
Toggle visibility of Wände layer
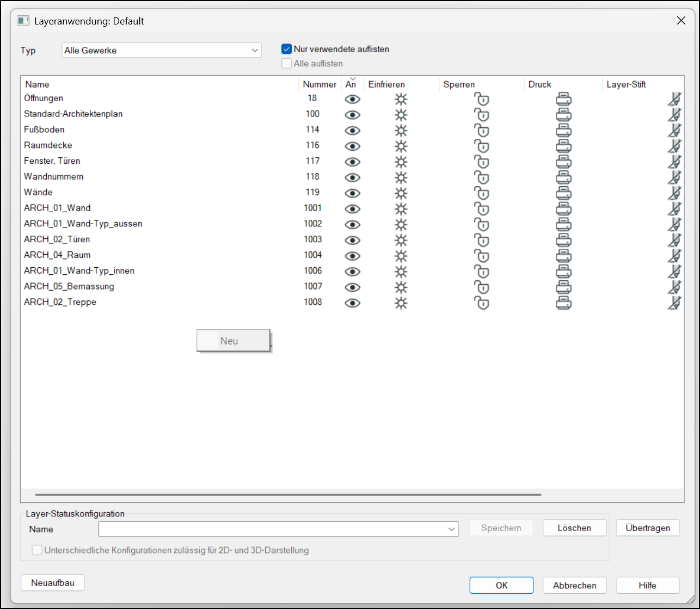(x=353, y=194)
